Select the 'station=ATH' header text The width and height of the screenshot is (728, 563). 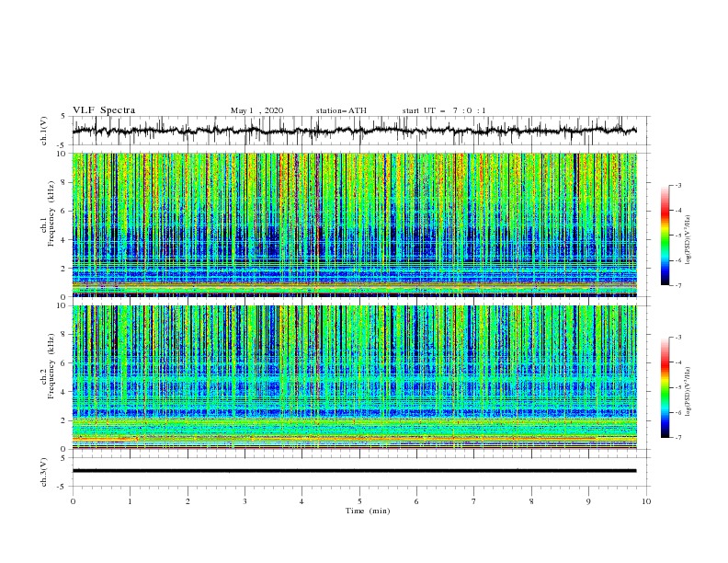[341, 110]
